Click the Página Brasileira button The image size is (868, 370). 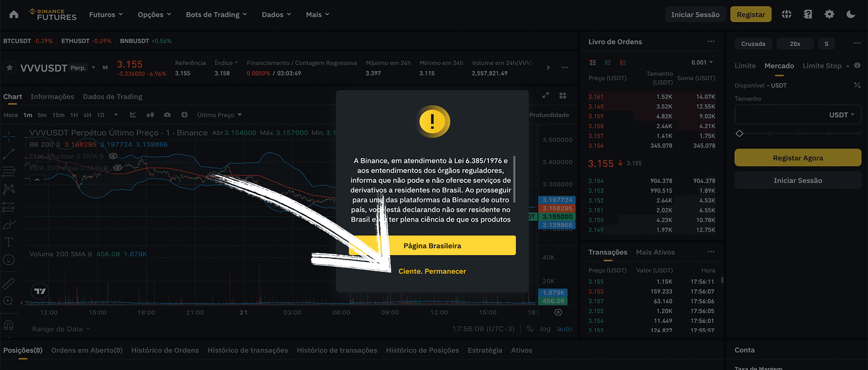point(432,245)
